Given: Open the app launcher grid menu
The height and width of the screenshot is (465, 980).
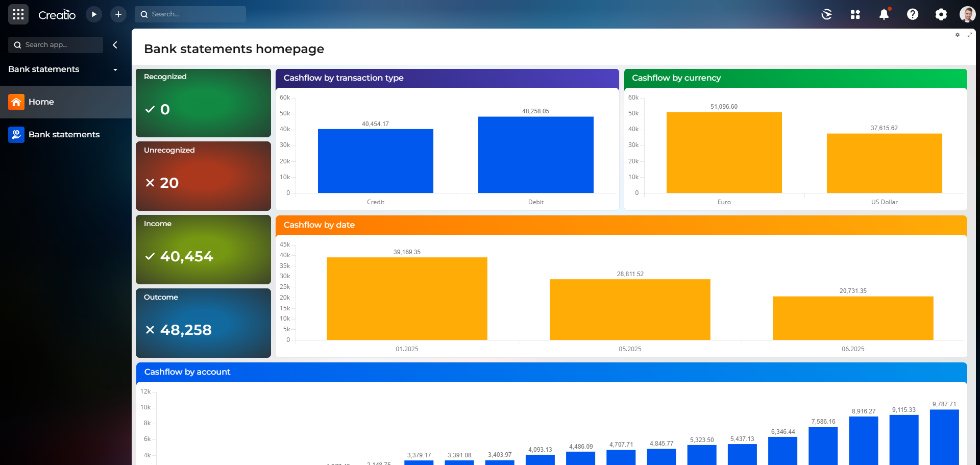Looking at the screenshot, I should coord(18,14).
